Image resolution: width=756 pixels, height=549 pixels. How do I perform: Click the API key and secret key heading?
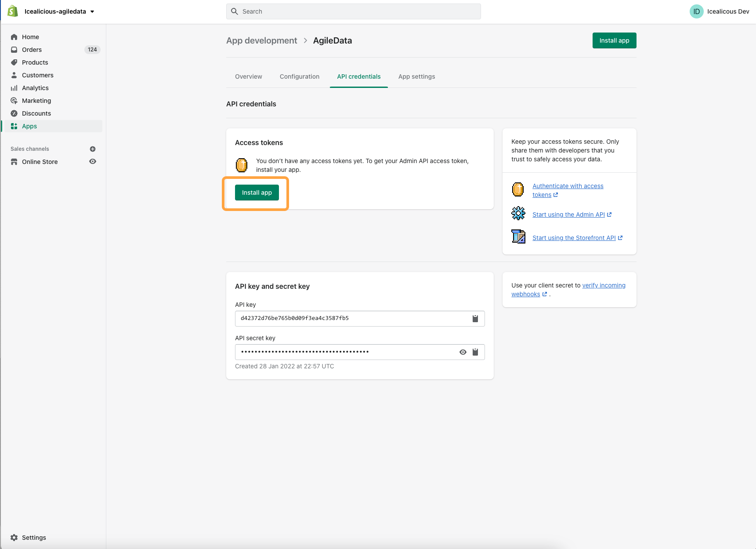coord(272,286)
